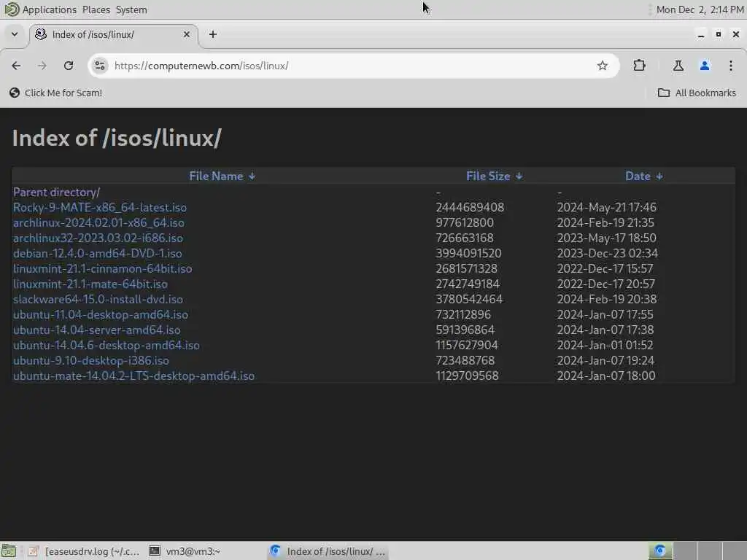Switch to easeusdrv.log editor window
Screen dimensions: 747x560
pos(83,551)
